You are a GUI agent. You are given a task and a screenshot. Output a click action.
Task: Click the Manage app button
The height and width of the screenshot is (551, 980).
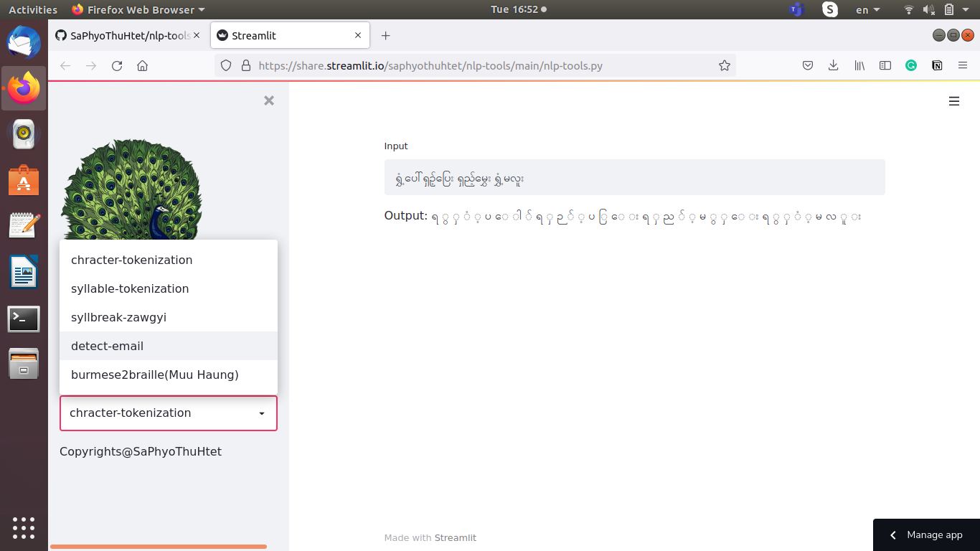[926, 535]
